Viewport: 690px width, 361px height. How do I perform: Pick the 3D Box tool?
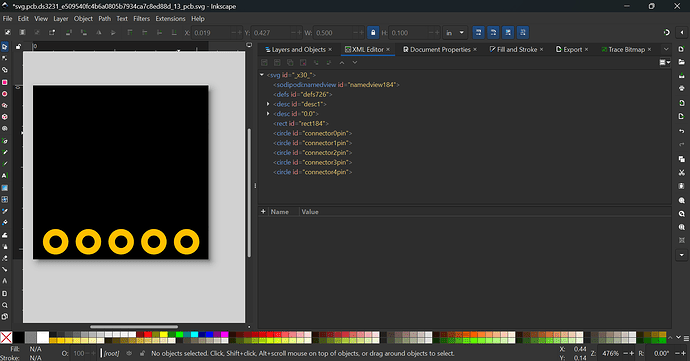[x=5, y=117]
